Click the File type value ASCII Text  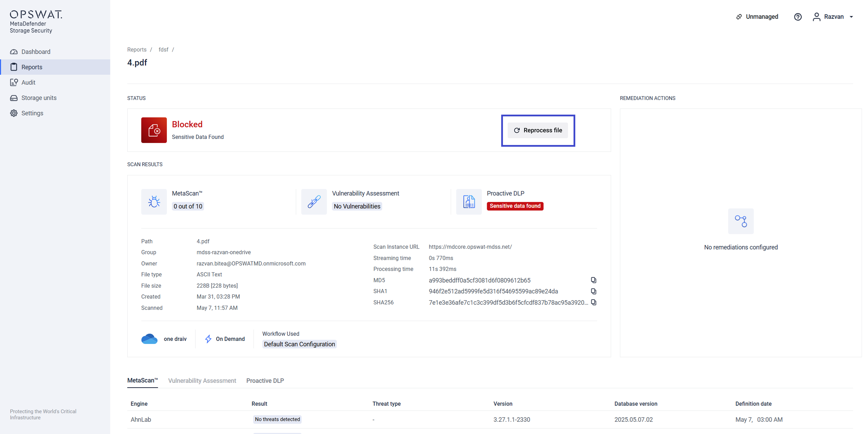point(209,274)
